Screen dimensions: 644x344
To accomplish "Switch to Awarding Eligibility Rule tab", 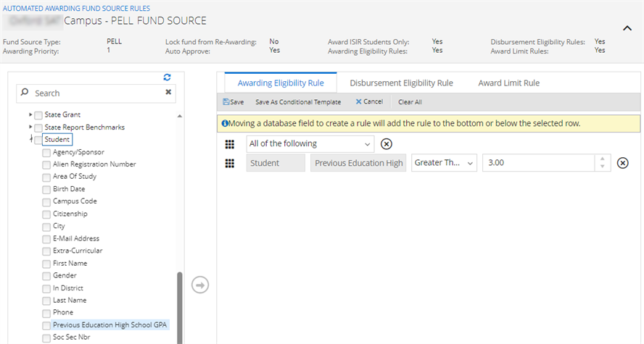I will [281, 83].
